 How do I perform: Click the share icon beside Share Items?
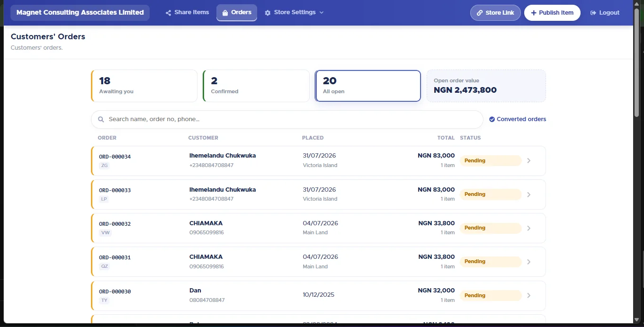click(168, 13)
